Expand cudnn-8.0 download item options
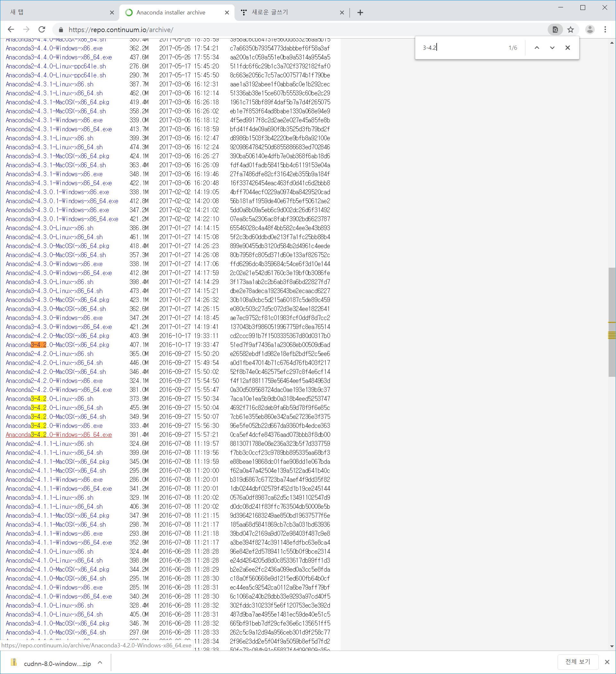 coord(100,662)
